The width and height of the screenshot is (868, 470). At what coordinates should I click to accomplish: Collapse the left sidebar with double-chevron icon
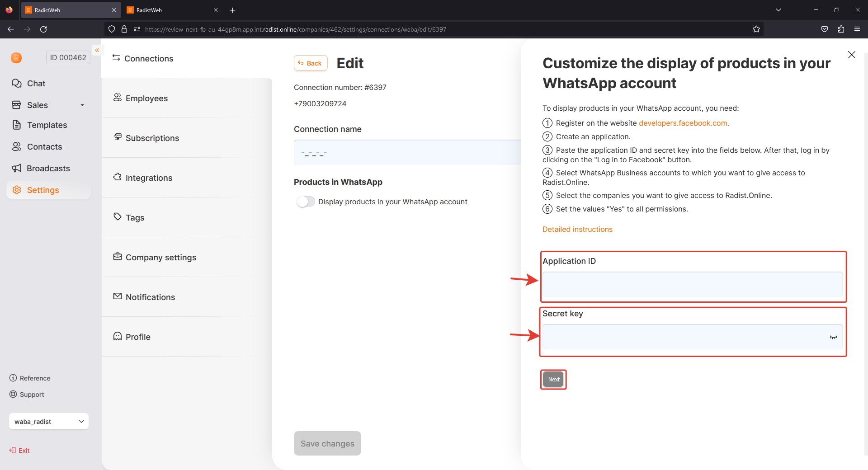[x=97, y=50]
